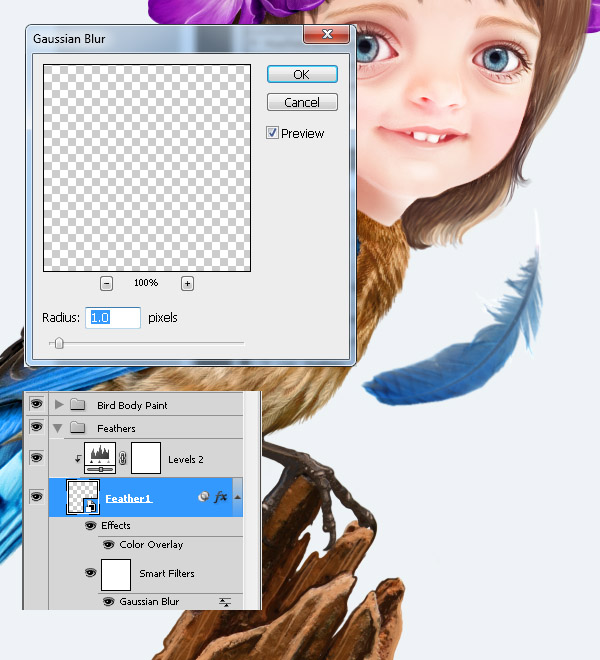Image resolution: width=600 pixels, height=660 pixels.
Task: Select the Levels 2 layer name
Action: (186, 460)
